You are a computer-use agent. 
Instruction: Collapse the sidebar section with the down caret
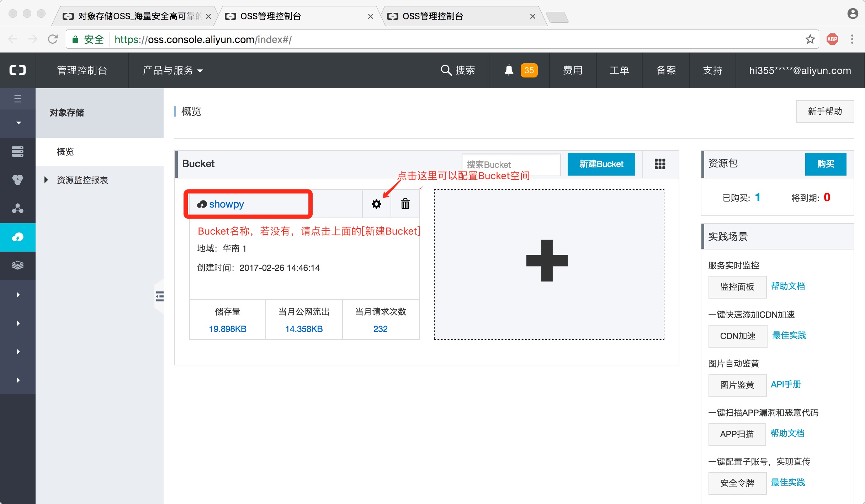[x=18, y=123]
